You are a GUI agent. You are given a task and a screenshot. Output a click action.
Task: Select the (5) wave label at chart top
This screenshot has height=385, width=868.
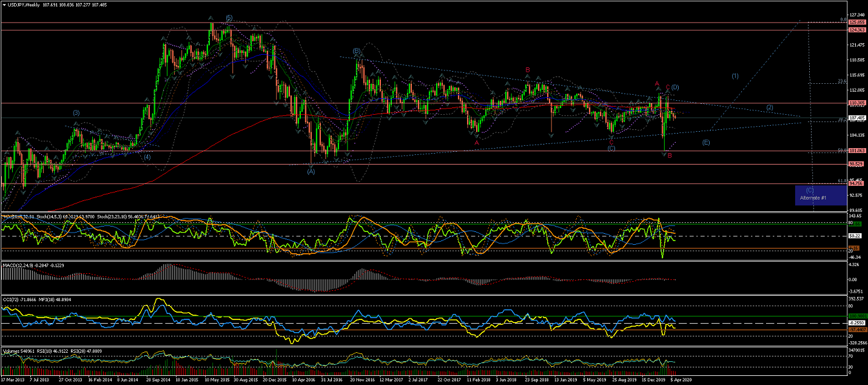[228, 18]
